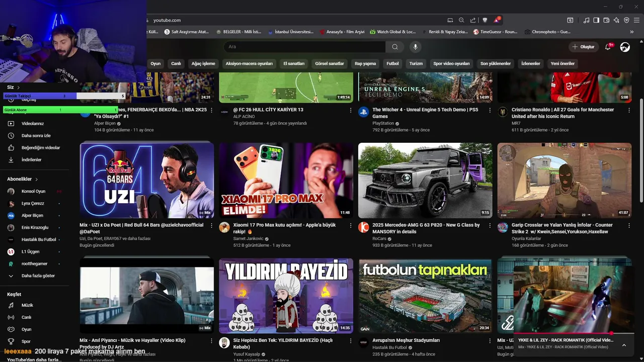Open more options for Xiaomi 17 Pro Max video
644x362 pixels.
pos(351,226)
